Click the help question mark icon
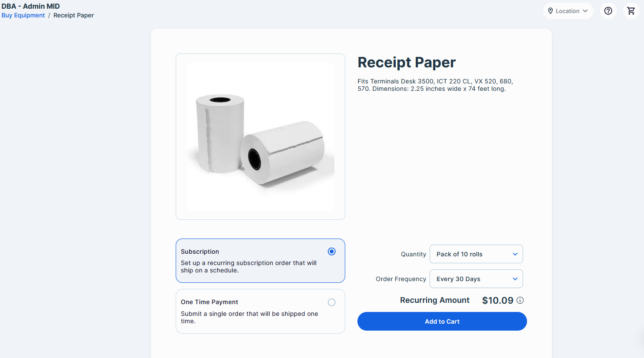 608,11
